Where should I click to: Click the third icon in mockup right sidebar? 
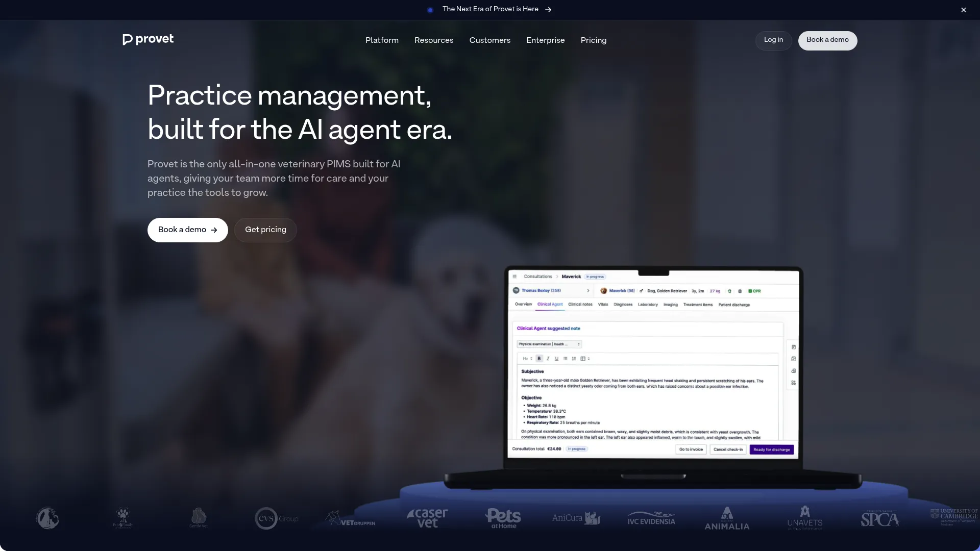coord(793,371)
